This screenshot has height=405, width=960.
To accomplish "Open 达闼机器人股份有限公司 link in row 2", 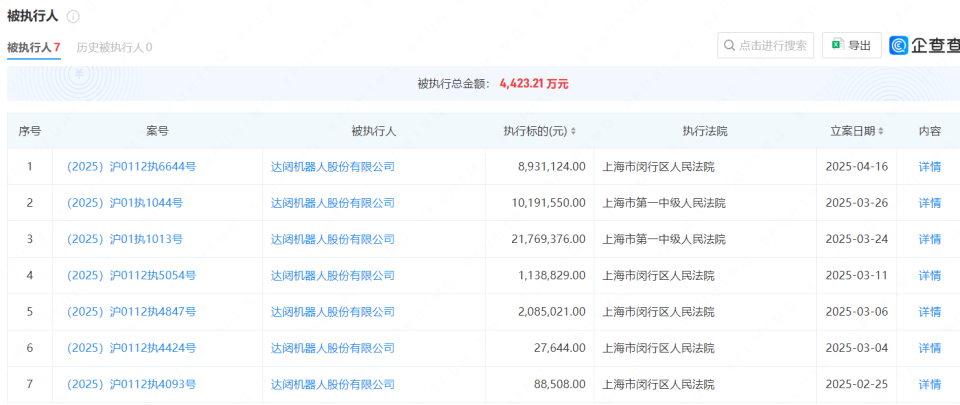I will pyautogui.click(x=333, y=202).
